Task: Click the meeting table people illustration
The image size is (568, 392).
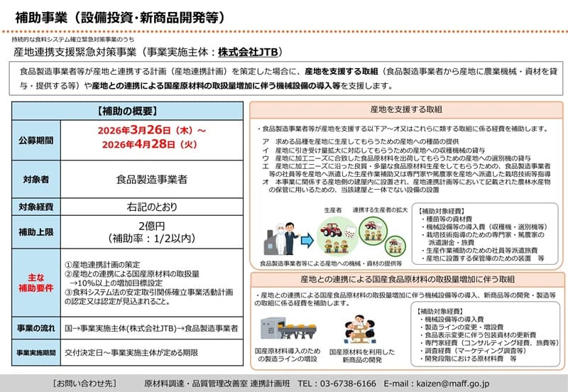Action: point(359,329)
